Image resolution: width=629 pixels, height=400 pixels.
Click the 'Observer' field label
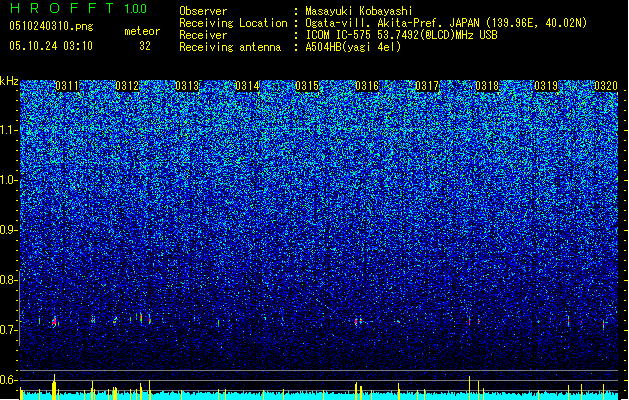coord(203,11)
